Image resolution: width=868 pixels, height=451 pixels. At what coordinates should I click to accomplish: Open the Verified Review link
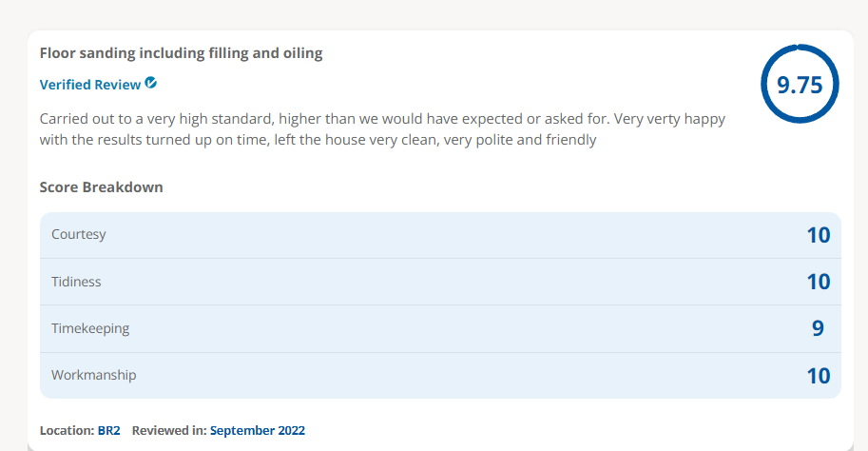click(90, 85)
